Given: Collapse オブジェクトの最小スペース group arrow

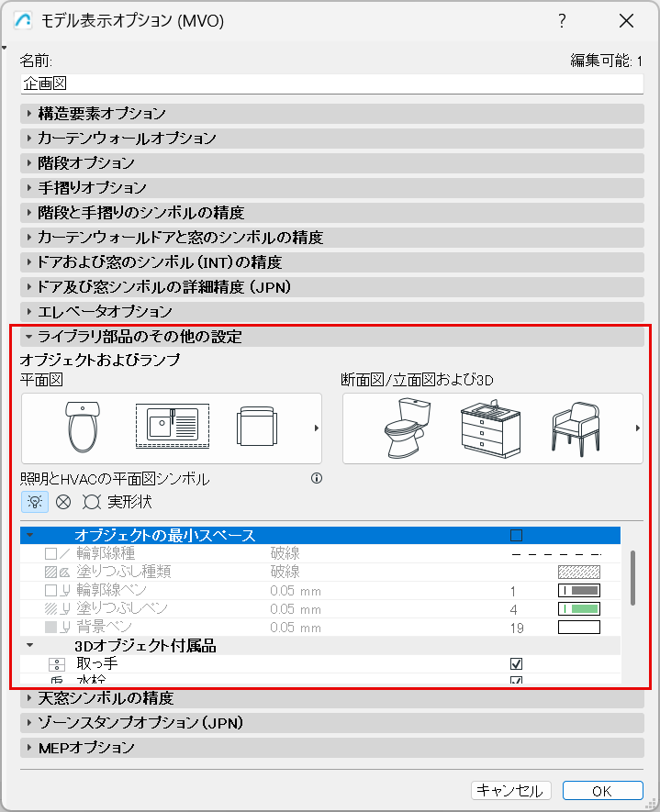Looking at the screenshot, I should click(30, 535).
